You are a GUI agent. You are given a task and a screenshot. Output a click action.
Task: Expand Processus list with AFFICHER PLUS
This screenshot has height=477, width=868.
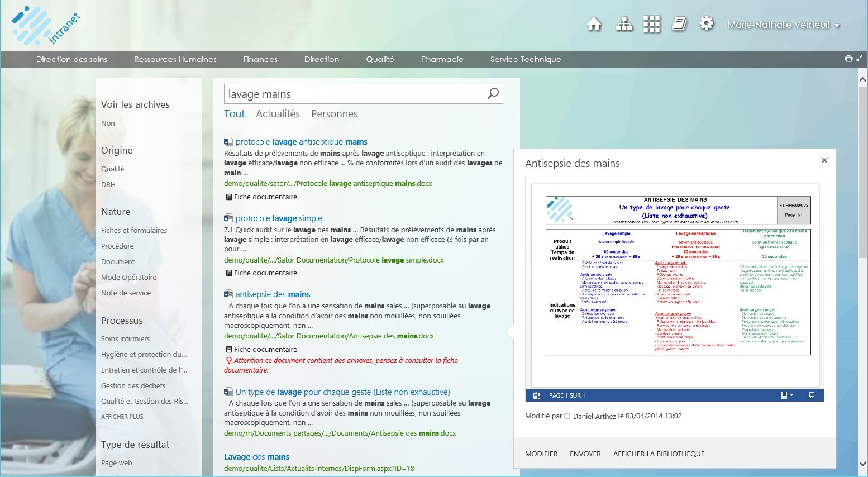122,417
